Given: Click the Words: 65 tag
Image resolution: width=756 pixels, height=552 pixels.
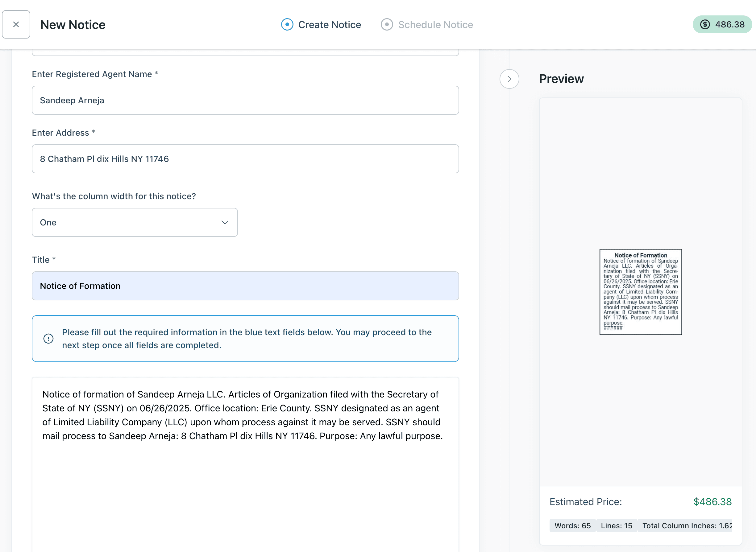Looking at the screenshot, I should (572, 525).
